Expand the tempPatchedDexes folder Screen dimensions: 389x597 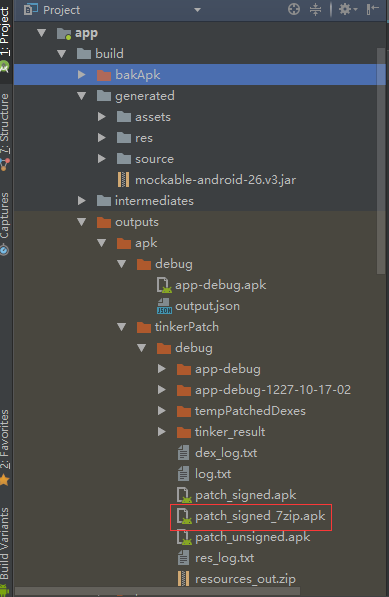(161, 410)
